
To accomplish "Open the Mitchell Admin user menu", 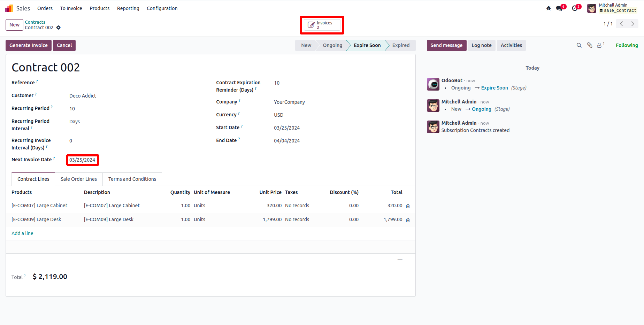I will coord(613,8).
